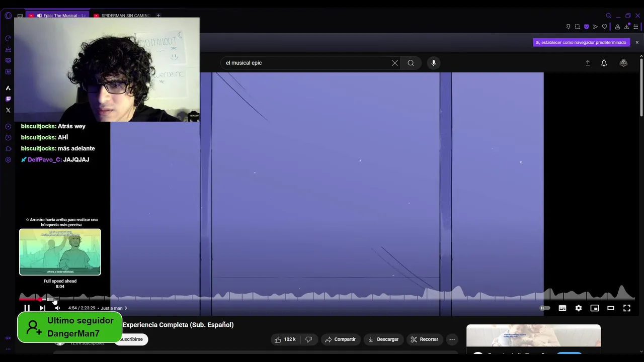Open the player icon in sidebar
This screenshot has width=644, height=362.
(8, 127)
